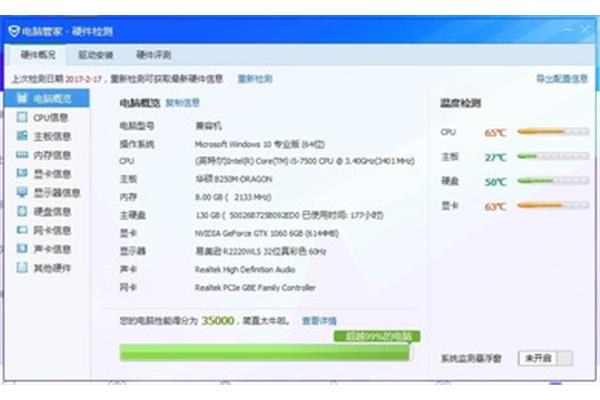Screen dimensions: 600x400
Task: Minimize the 硬件检测 window
Action: point(568,29)
